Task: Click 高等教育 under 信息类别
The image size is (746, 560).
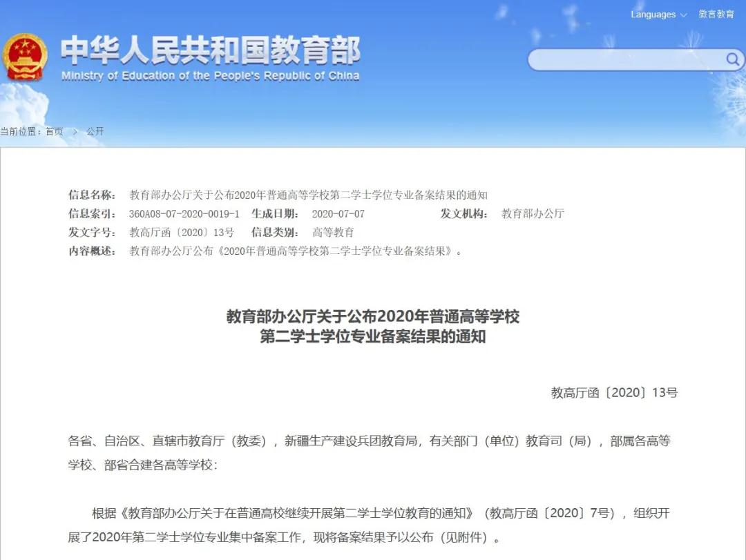Action: click(333, 232)
